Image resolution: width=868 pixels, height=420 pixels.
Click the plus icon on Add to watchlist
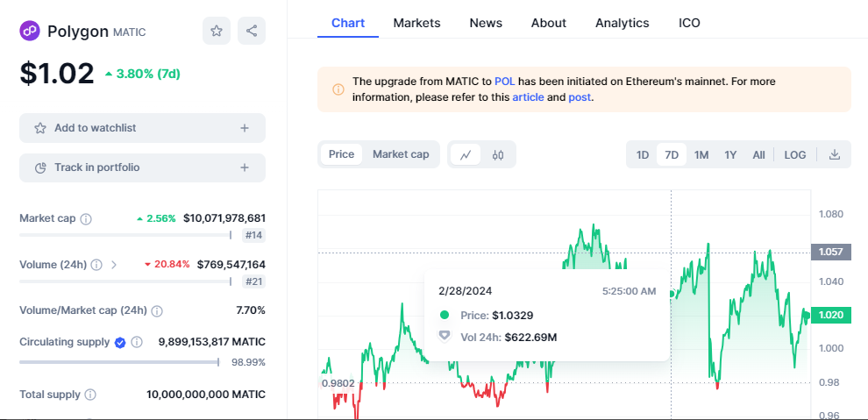click(x=244, y=128)
